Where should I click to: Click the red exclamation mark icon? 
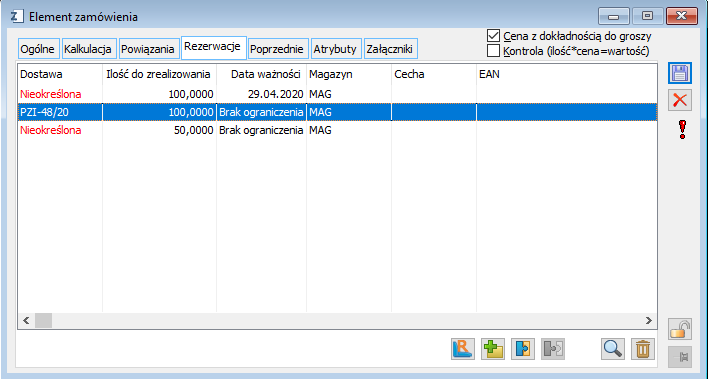coord(682,129)
